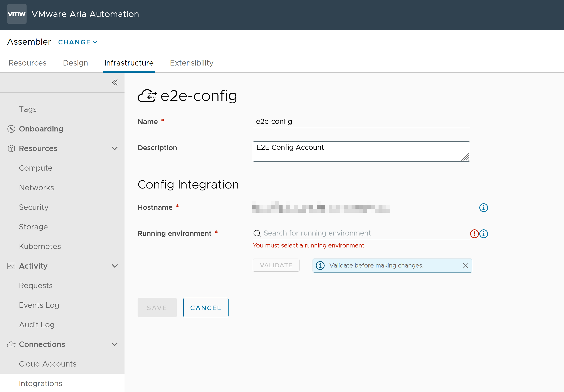
Task: Select Kubernetes from sidebar menu
Action: pyautogui.click(x=40, y=246)
